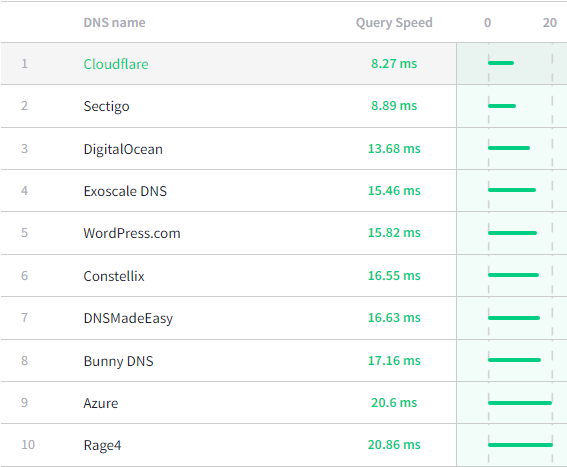
Task: Click the 20.86 ms speed value
Action: click(394, 445)
